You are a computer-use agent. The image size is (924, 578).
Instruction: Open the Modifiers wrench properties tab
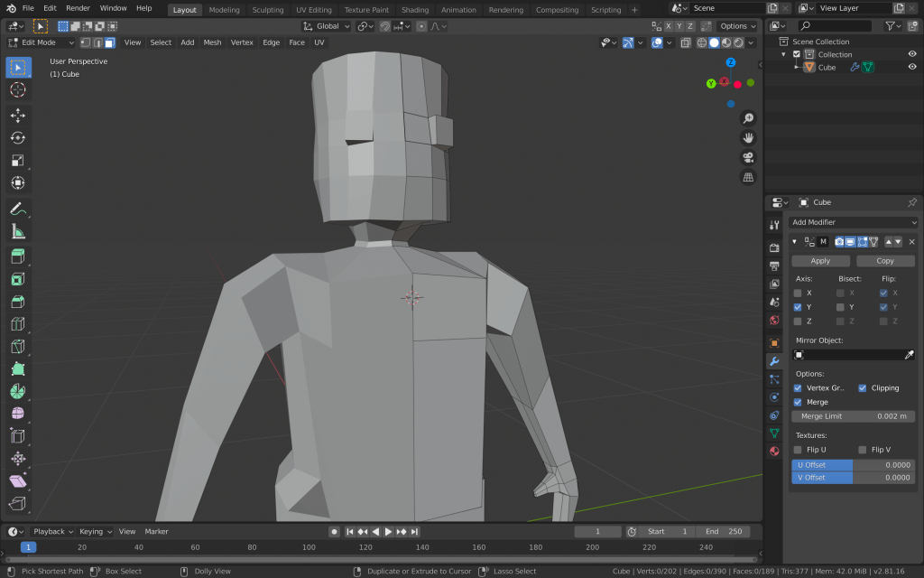click(774, 361)
